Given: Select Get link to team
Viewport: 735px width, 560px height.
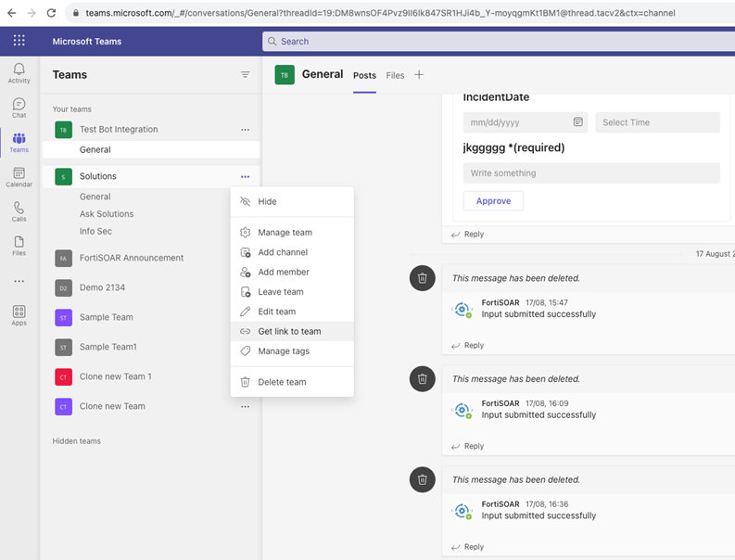Looking at the screenshot, I should 289,331.
